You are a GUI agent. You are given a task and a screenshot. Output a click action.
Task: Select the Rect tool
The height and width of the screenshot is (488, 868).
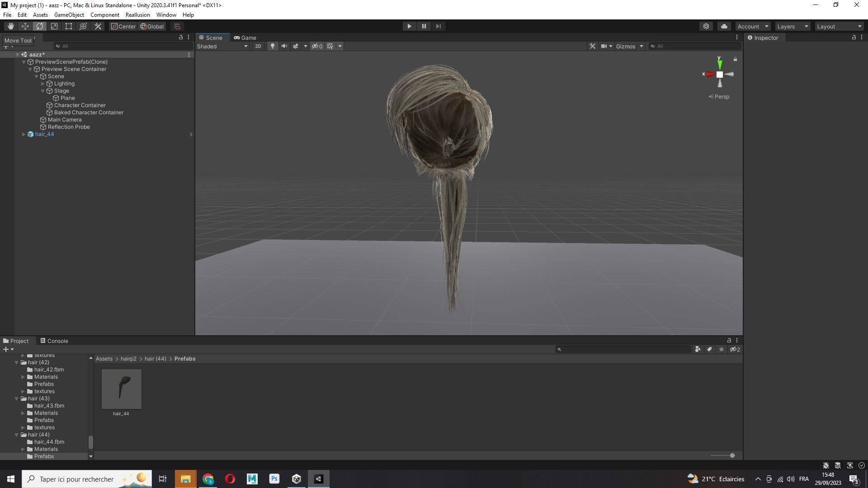click(69, 26)
